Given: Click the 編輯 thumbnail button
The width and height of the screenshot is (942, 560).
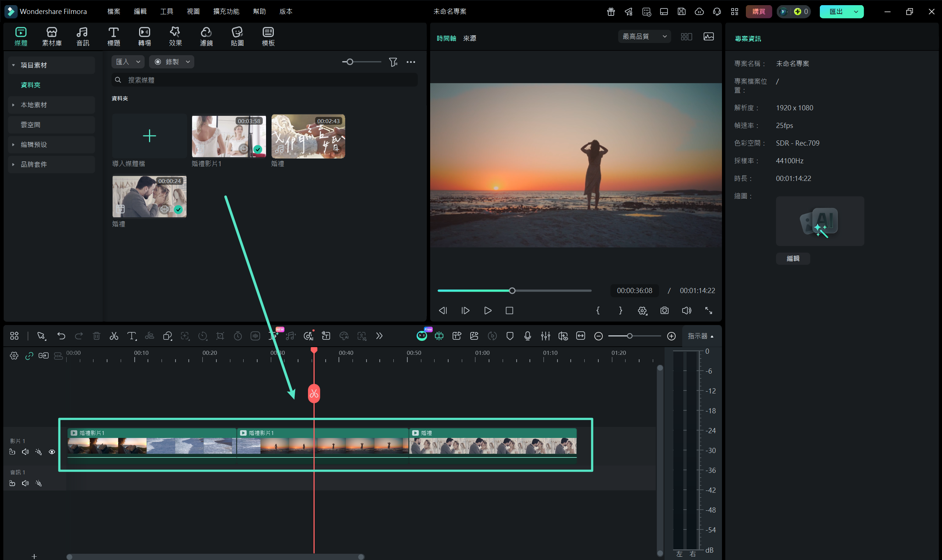Looking at the screenshot, I should tap(793, 258).
